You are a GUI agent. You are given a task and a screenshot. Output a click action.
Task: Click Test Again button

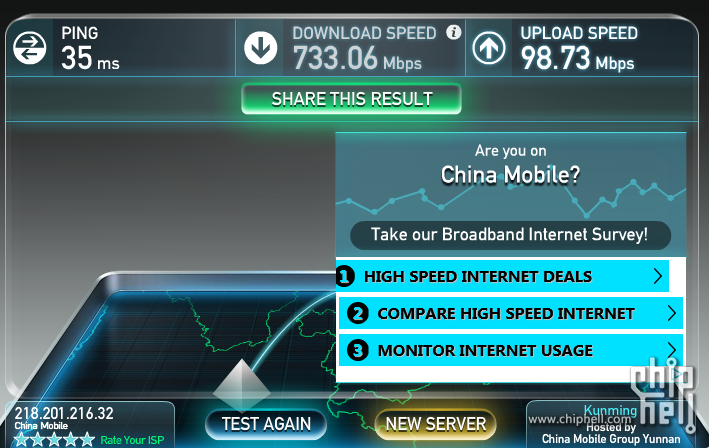[x=266, y=424]
